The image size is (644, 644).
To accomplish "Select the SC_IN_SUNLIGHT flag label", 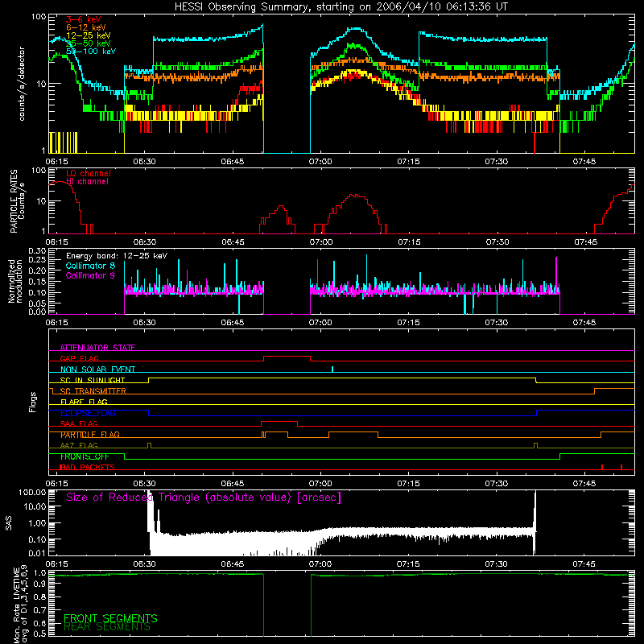I will [93, 380].
